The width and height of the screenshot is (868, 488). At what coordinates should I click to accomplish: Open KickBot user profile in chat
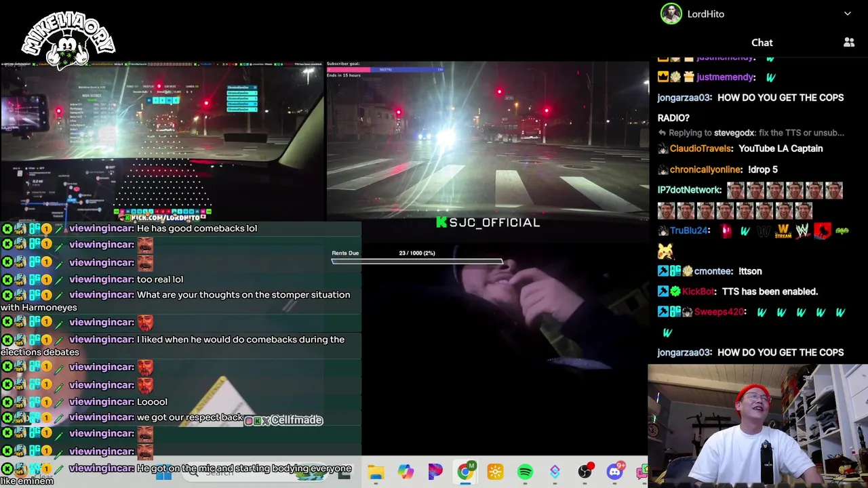click(698, 291)
